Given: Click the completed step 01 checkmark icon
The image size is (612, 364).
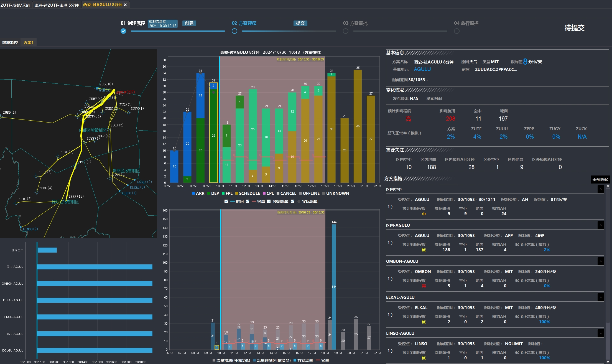Looking at the screenshot, I should [123, 31].
